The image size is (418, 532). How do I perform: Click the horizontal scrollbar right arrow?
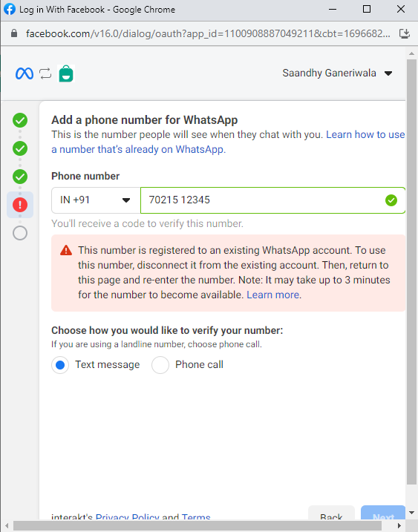(x=399, y=526)
